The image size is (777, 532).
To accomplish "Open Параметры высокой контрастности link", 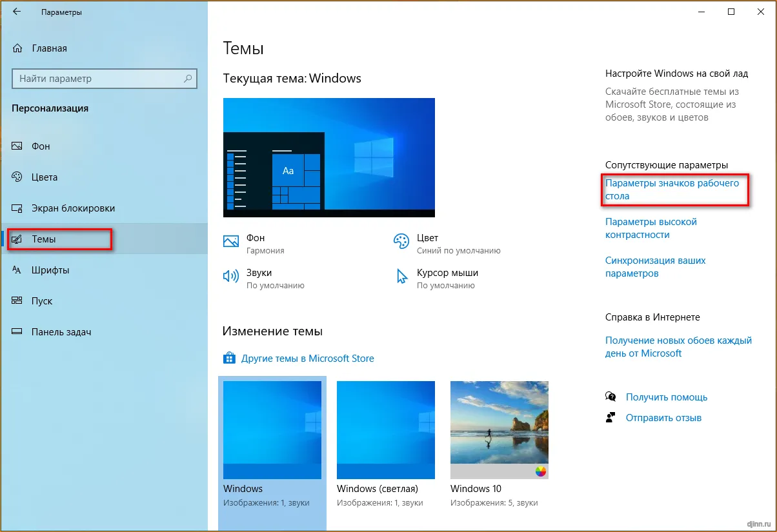I will pyautogui.click(x=651, y=228).
